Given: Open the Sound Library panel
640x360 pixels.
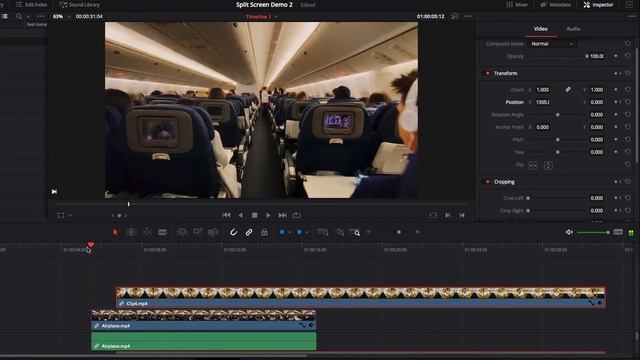Looking at the screenshot, I should 80,4.
